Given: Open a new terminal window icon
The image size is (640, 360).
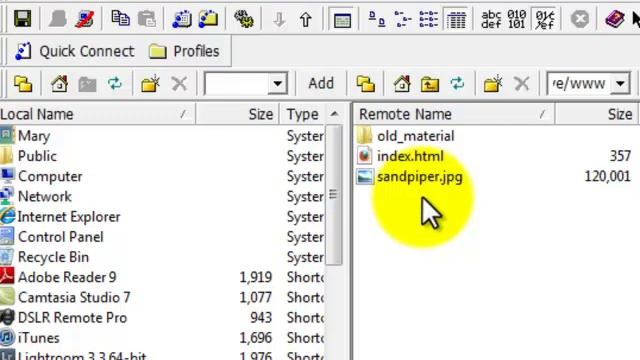Looking at the screenshot, I should (182, 18).
